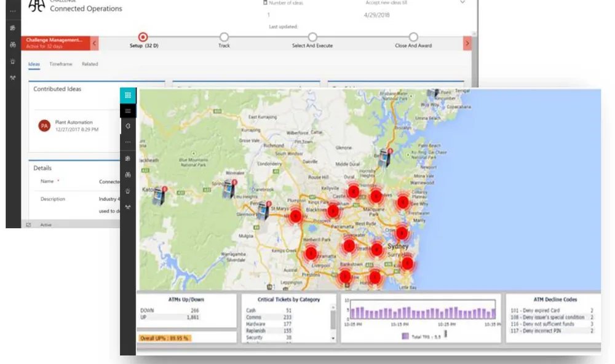Select the Select And Execute stage circle
Image resolution: width=615 pixels, height=364 pixels.
(312, 37)
